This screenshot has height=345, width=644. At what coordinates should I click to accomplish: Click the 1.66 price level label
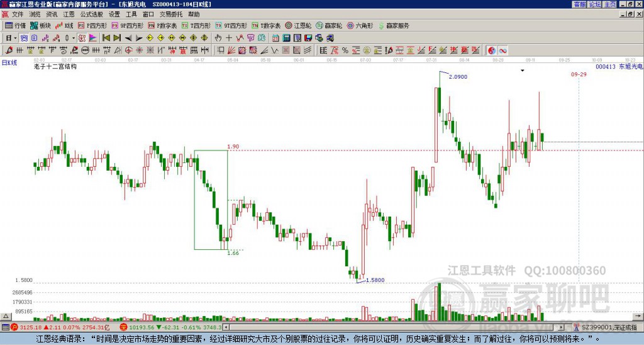(x=233, y=253)
